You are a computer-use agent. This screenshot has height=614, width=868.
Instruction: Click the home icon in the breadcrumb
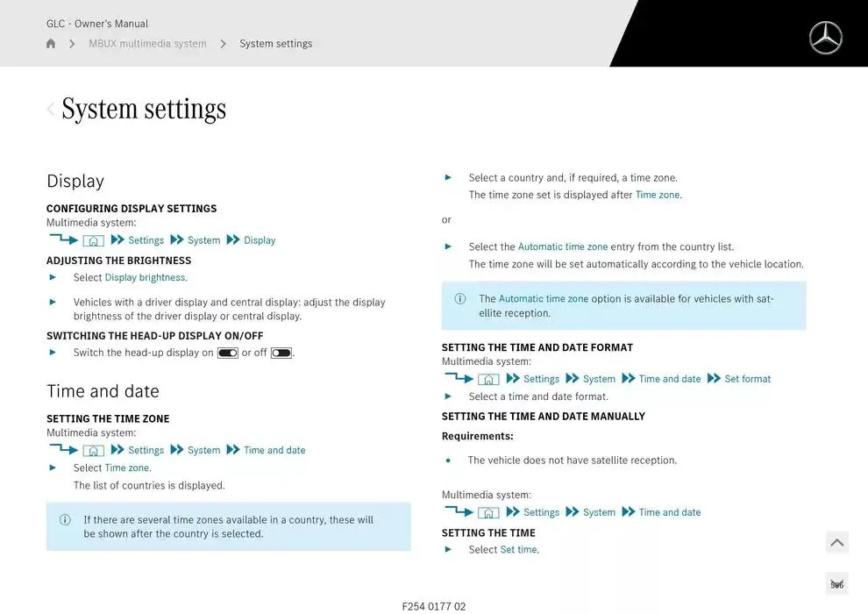coord(51,44)
